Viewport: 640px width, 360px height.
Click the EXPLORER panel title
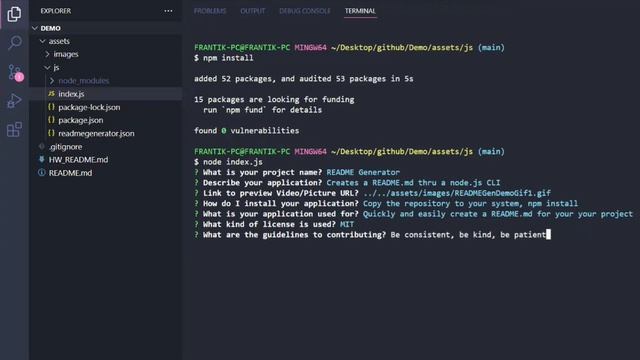pos(56,11)
